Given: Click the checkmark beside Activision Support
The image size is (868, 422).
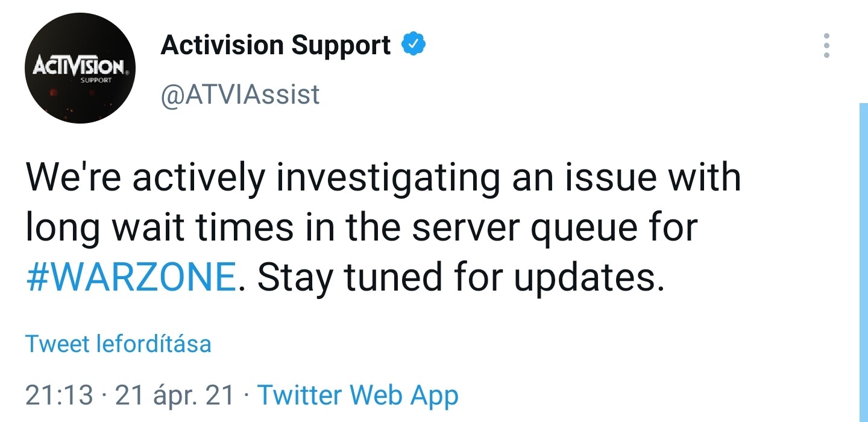Looking at the screenshot, I should [x=414, y=45].
